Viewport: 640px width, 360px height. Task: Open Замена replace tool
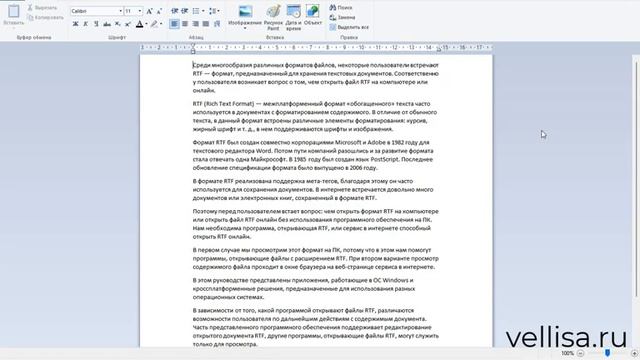[x=342, y=18]
